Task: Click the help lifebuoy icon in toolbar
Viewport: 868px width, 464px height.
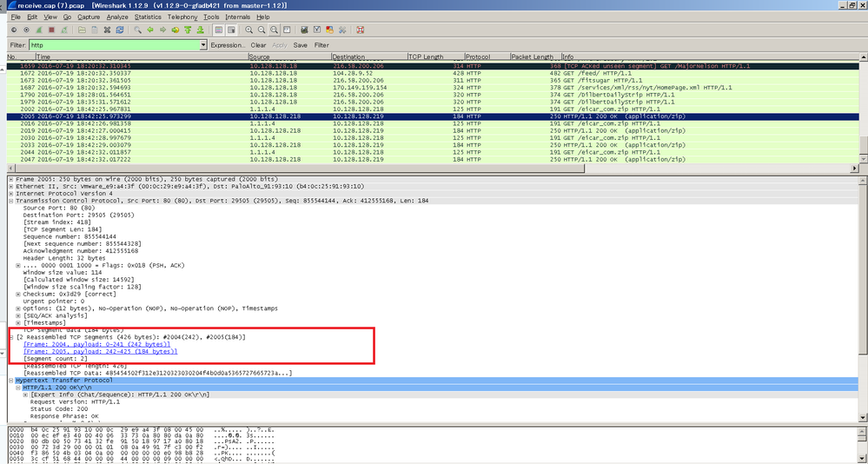Action: pos(360,30)
